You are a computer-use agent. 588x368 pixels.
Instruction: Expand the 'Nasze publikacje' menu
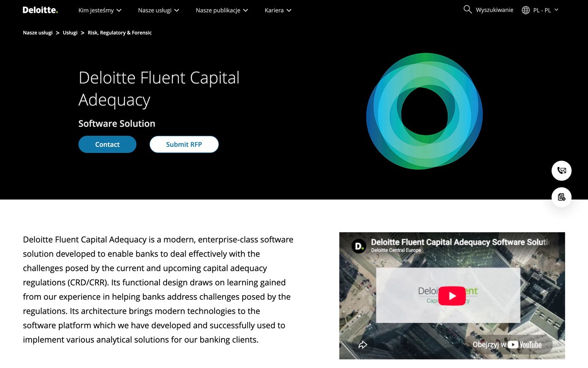pos(222,10)
